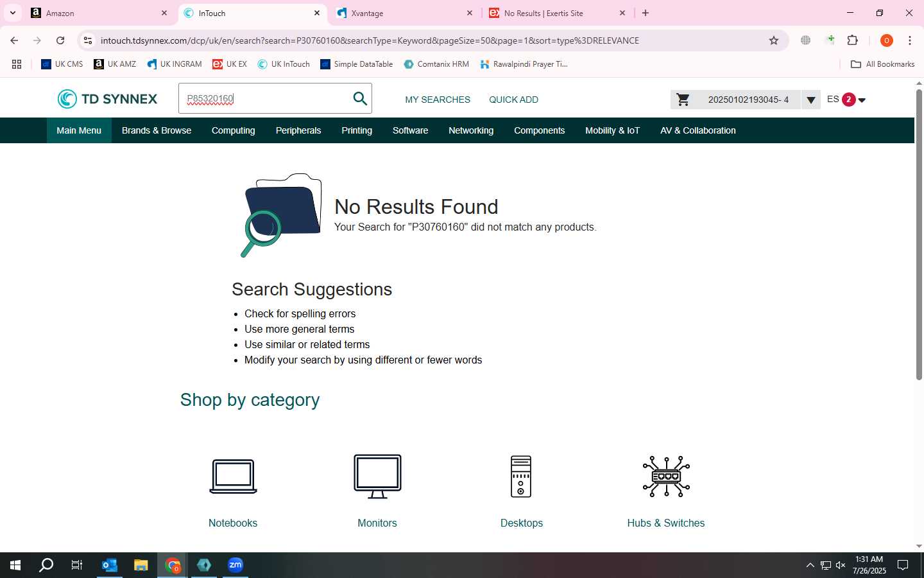
Task: Open the Main Menu
Action: [79, 130]
